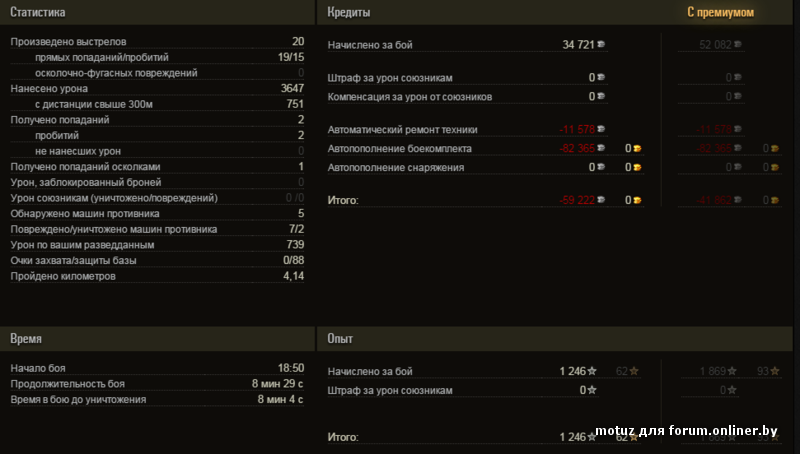Click the credits icon beside -59 222 total
The height and width of the screenshot is (454, 800).
coord(601,200)
